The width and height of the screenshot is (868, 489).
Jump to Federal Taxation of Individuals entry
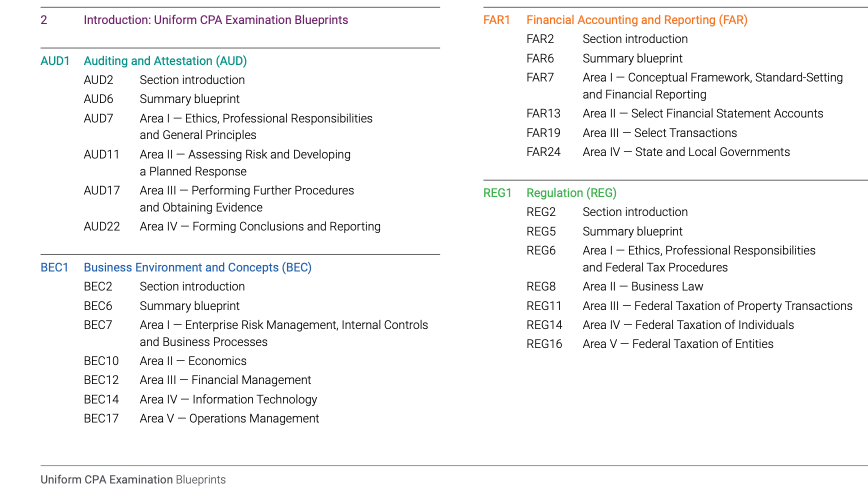tap(688, 325)
